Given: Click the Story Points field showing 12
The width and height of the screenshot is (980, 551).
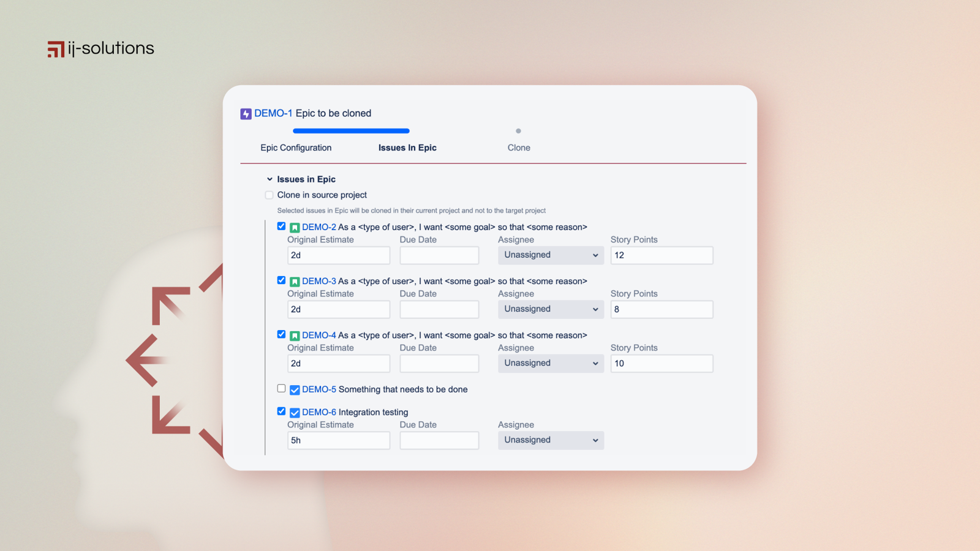Looking at the screenshot, I should 661,255.
